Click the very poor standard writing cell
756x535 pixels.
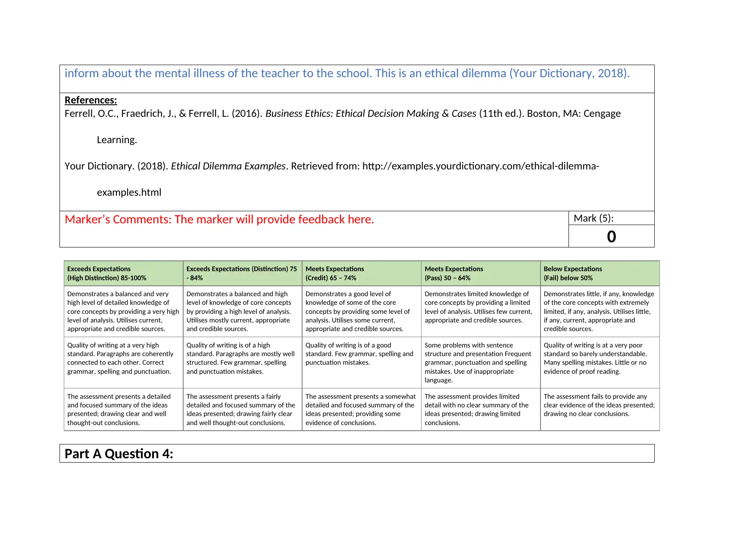(600, 363)
